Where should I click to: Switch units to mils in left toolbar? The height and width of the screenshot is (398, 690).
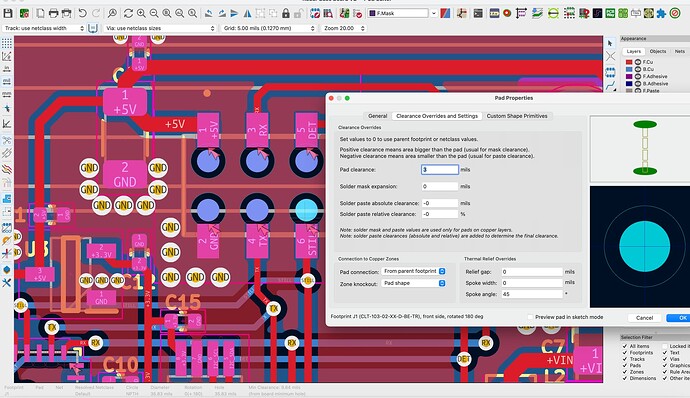(x=7, y=81)
